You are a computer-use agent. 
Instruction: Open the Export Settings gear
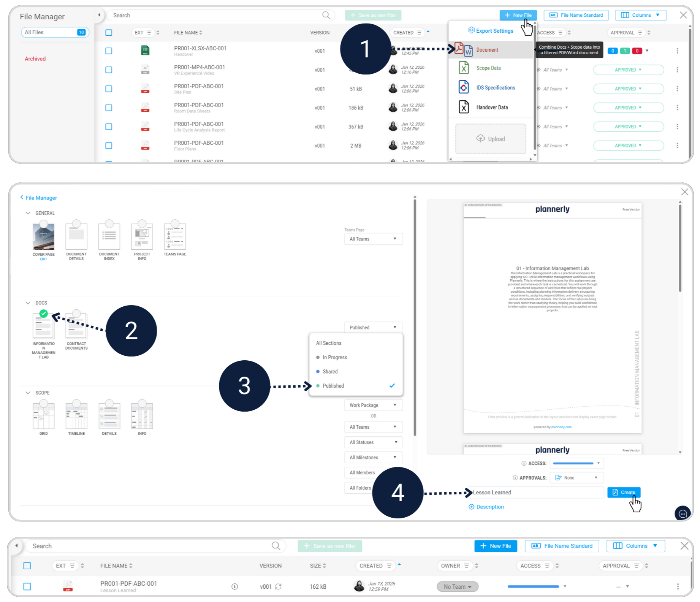[471, 30]
